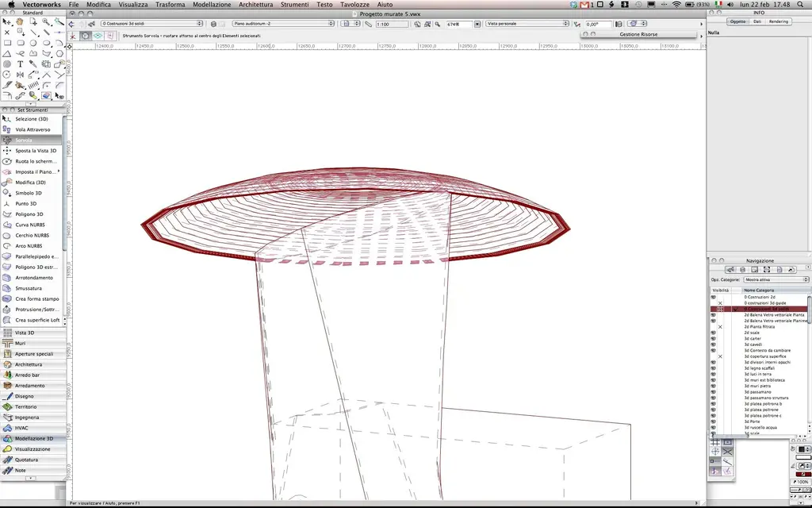
Task: Click the scale 1:100 field
Action: click(391, 24)
